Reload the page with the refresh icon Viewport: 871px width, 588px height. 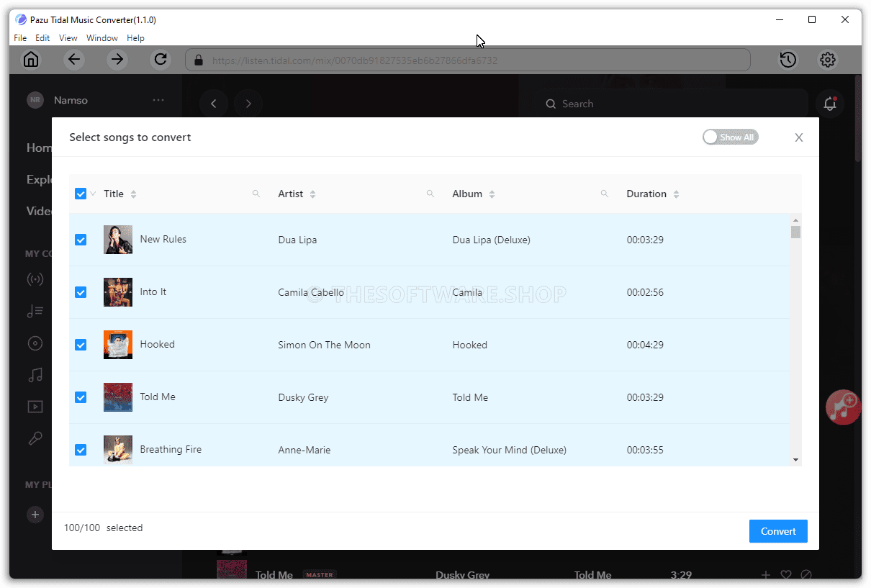pos(161,60)
